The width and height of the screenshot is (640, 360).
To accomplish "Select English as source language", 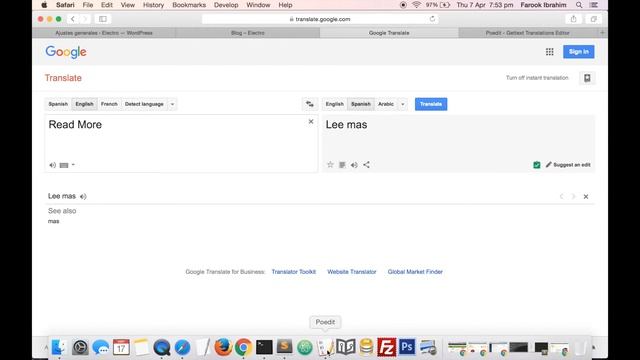I will coord(84,104).
